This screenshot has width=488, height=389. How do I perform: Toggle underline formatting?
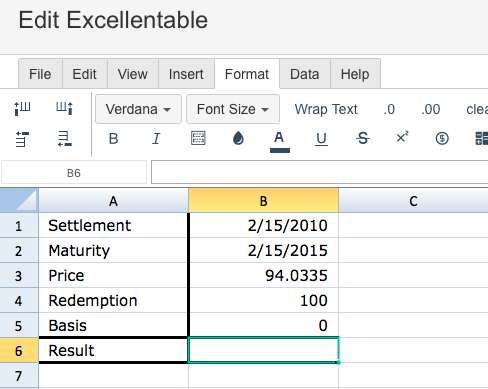321,139
